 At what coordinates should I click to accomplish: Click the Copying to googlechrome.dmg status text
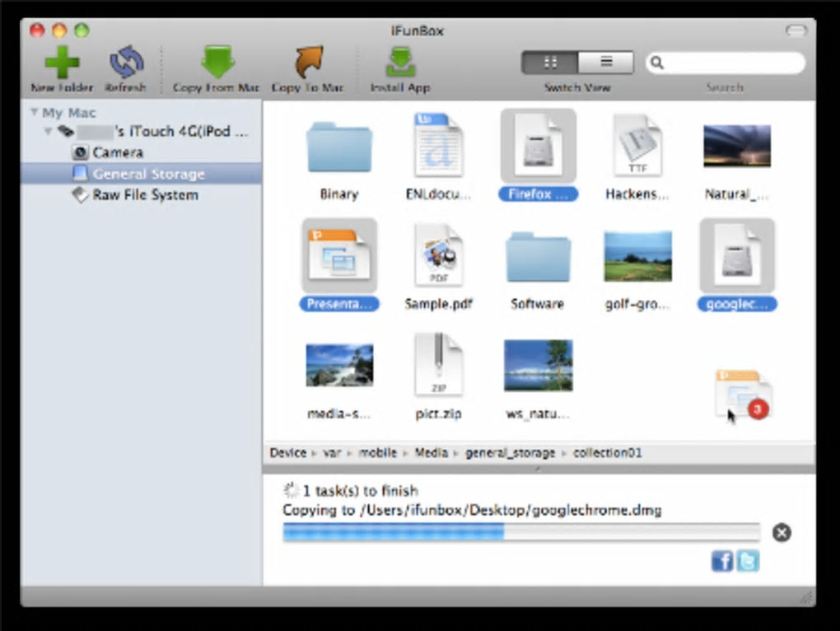pos(472,511)
